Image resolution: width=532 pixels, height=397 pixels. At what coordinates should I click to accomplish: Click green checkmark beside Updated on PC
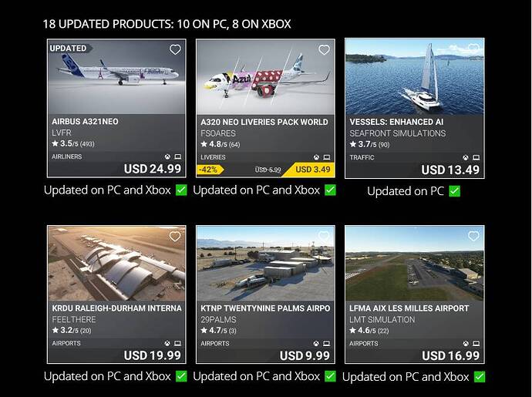tap(455, 191)
